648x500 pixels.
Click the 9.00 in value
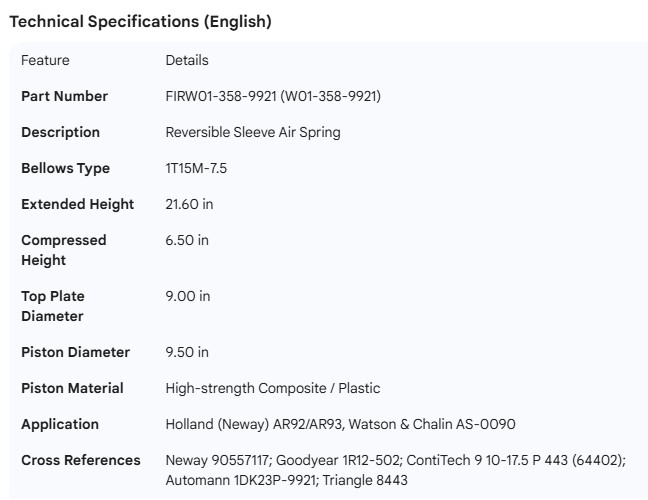187,296
